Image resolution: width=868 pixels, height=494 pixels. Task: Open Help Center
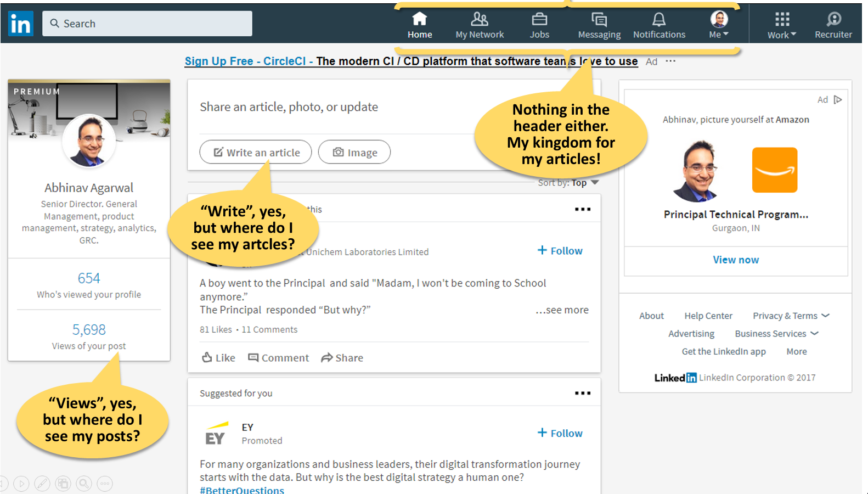(708, 316)
